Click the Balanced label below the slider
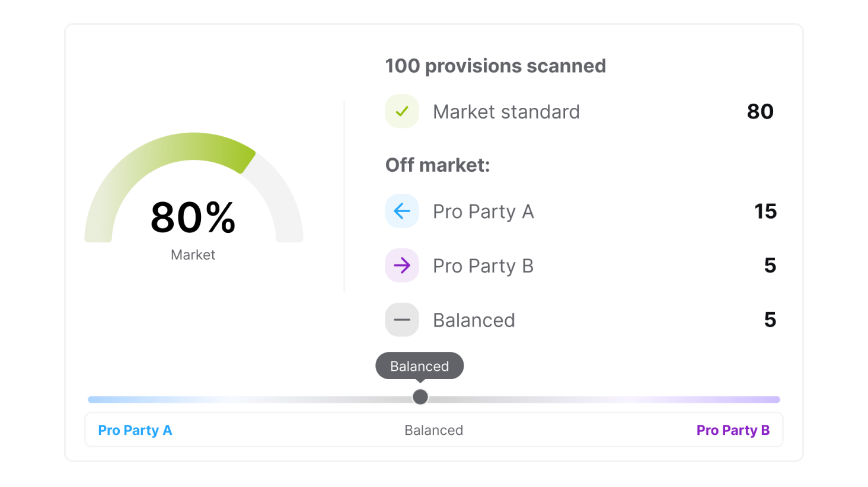This screenshot has height=487, width=868. point(433,430)
